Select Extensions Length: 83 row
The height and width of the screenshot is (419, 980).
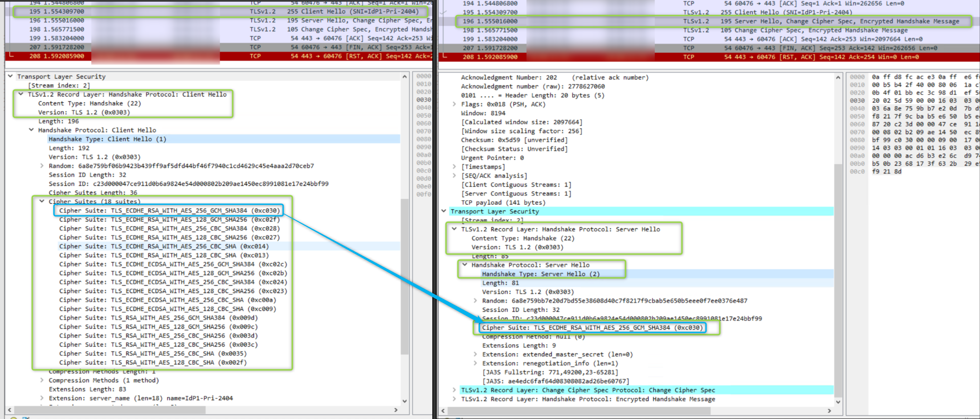pyautogui.click(x=87, y=389)
